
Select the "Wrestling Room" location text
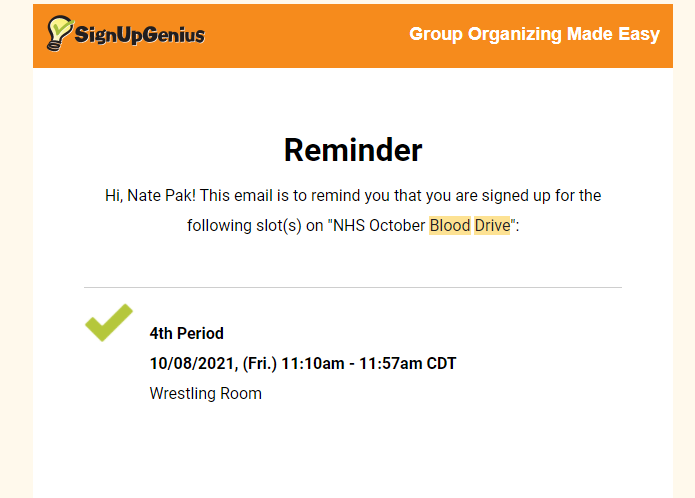(x=205, y=393)
